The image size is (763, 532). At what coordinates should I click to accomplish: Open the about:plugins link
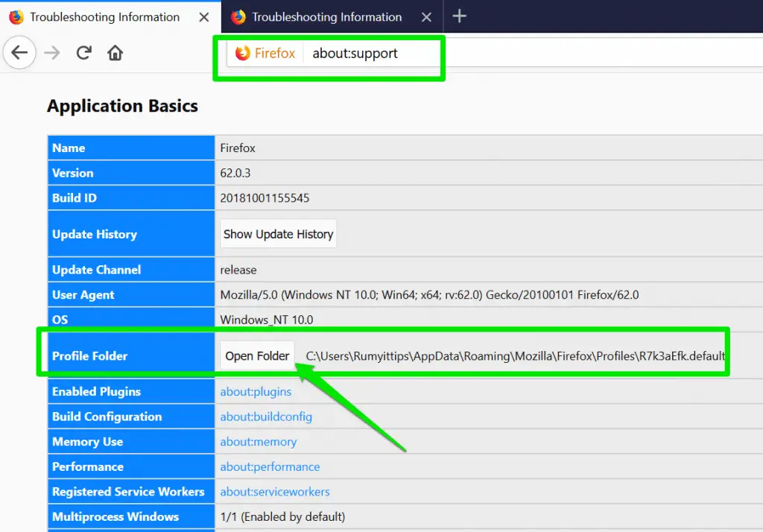(256, 392)
